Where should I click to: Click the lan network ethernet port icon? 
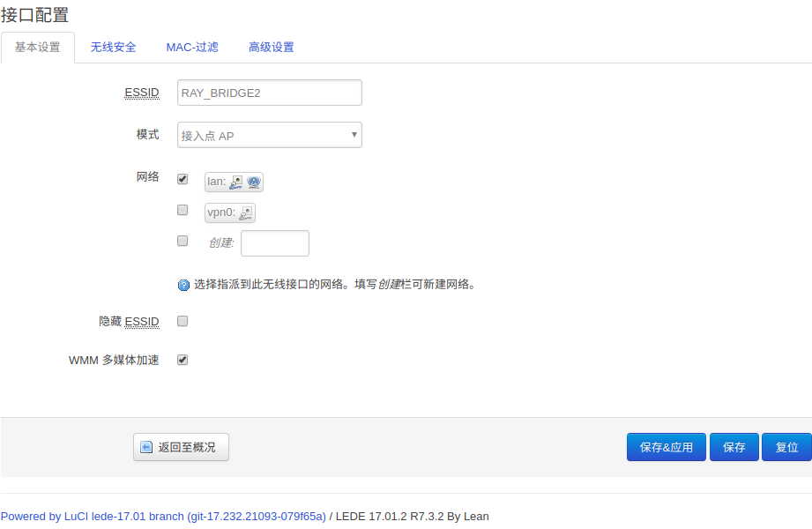click(x=236, y=182)
